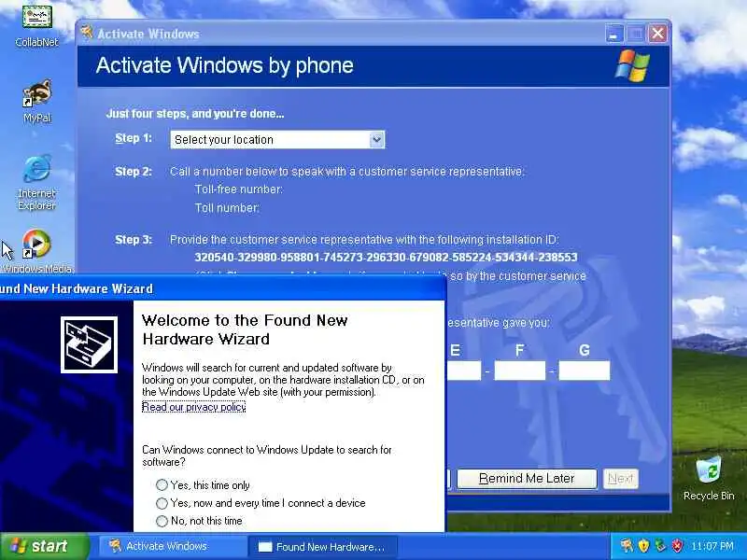The height and width of the screenshot is (560, 747).
Task: Switch to Activate Windows taskbar button
Action: (172, 546)
